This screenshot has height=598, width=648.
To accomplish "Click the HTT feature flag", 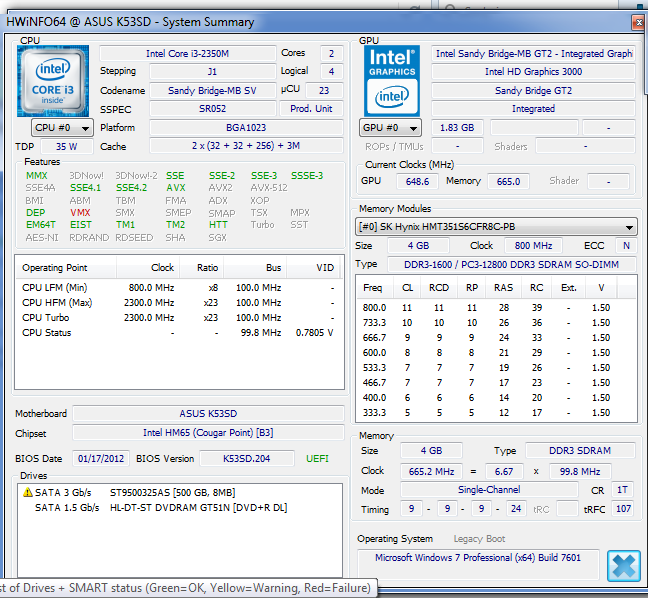I will (x=218, y=225).
